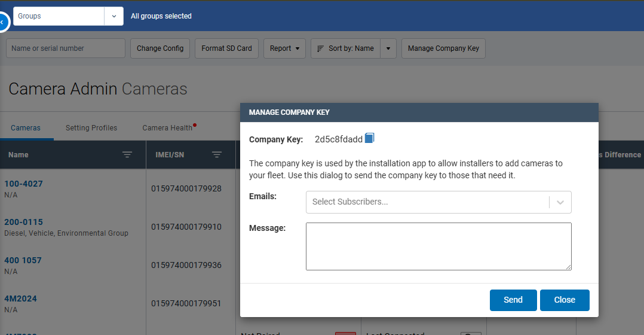Click the Sort by: Name button
The image size is (644, 335).
pos(345,48)
